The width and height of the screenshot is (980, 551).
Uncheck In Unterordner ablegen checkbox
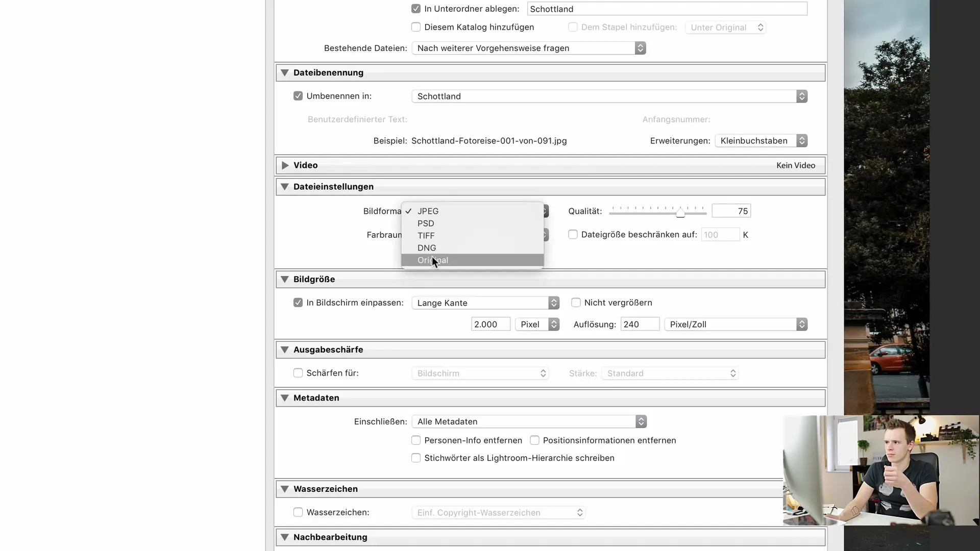416,9
